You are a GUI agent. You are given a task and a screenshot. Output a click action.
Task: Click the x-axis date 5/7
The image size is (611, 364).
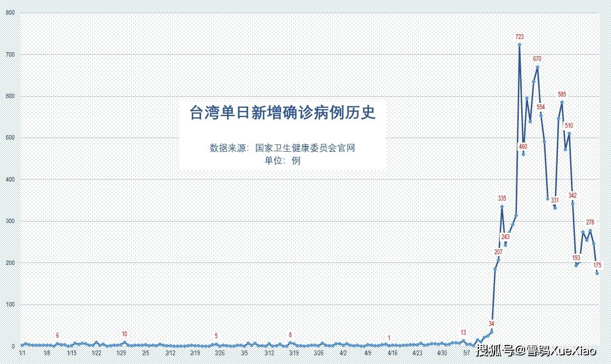coord(467,352)
